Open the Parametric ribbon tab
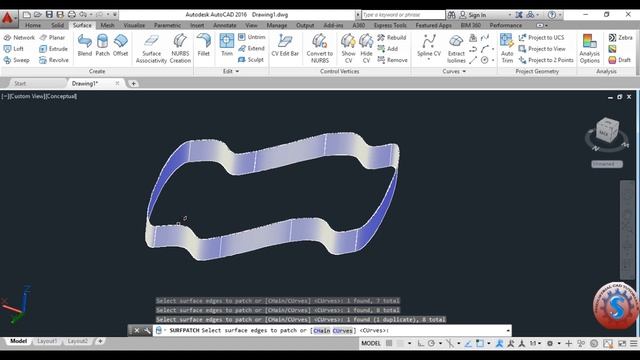The height and width of the screenshot is (360, 640). 167,25
